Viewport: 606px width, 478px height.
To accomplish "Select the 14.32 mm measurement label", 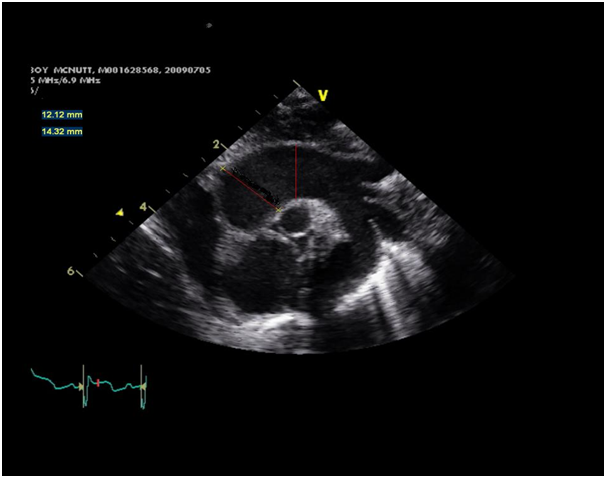I will click(61, 131).
